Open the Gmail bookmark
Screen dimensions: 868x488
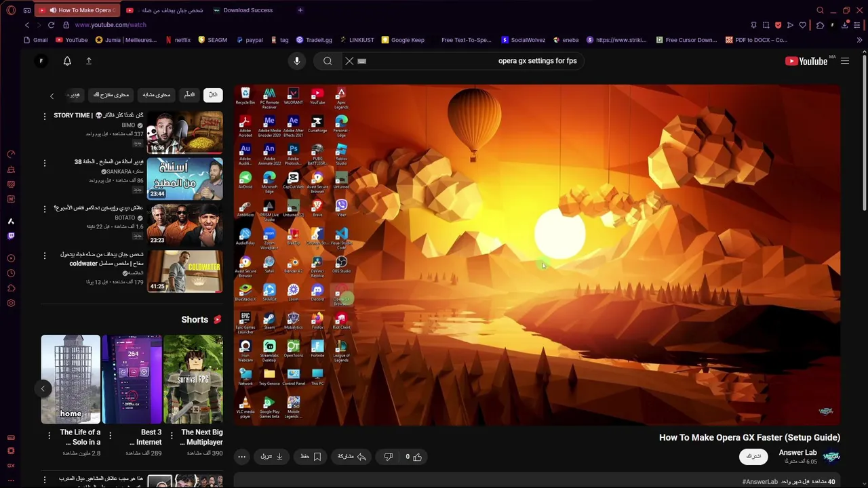pyautogui.click(x=35, y=40)
